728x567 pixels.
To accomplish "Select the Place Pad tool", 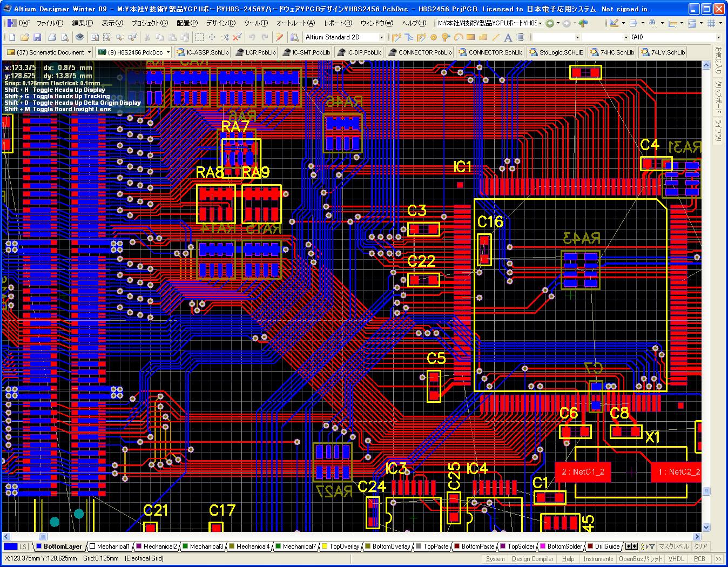I will coord(434,37).
